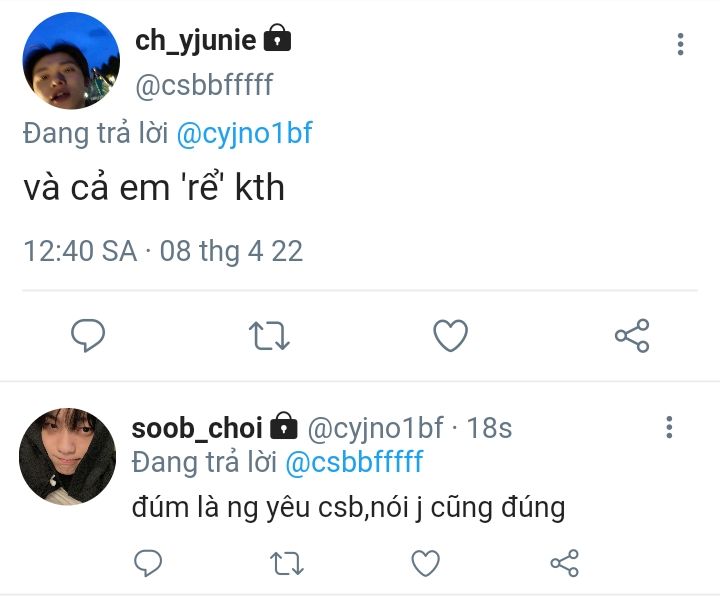View ch_yjunie's profile picture

[71, 61]
